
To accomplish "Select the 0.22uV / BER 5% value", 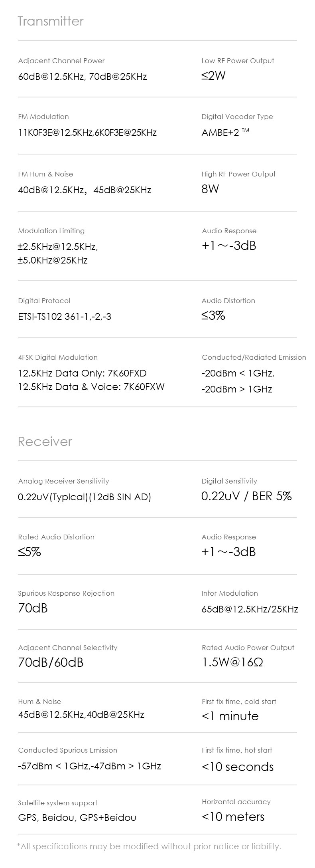I will 246,496.
